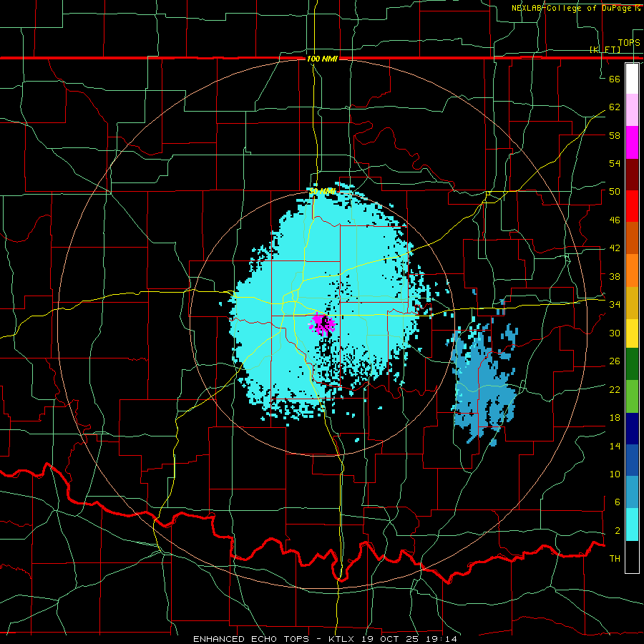The height and width of the screenshot is (644, 644).
Task: Click the cyan legend swatch at the bottom
Action: coord(632,525)
